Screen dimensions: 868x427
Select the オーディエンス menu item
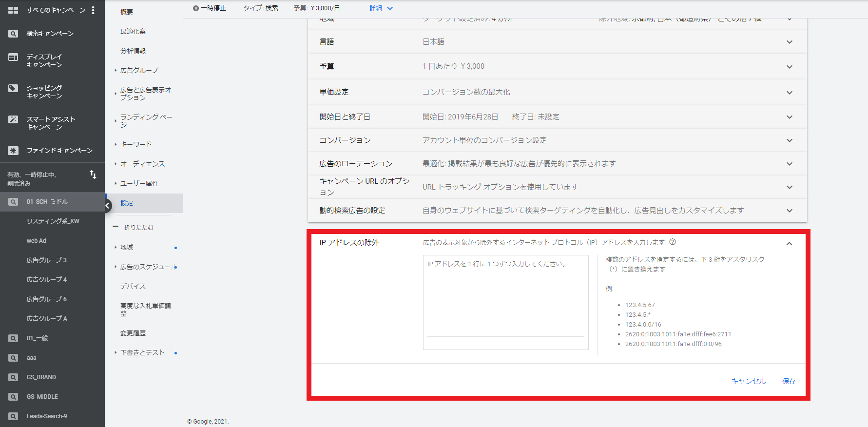142,164
